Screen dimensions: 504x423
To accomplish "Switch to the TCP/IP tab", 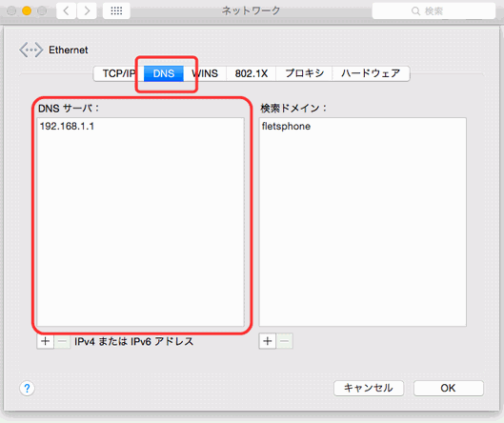I will pyautogui.click(x=118, y=73).
